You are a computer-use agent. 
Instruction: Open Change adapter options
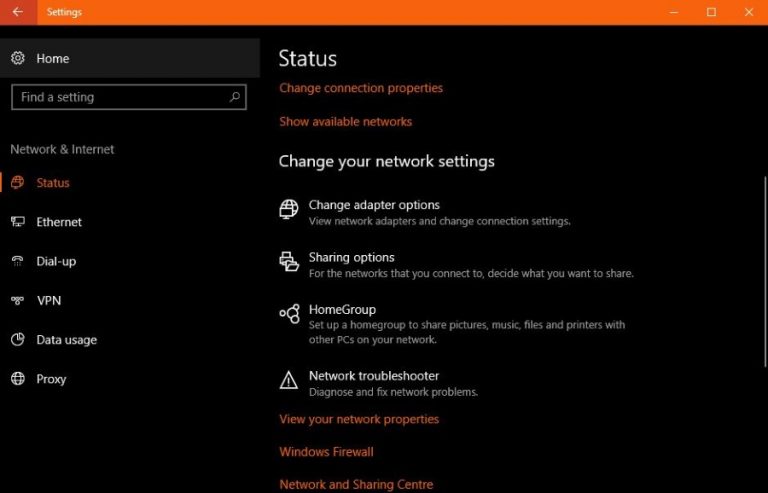click(374, 205)
